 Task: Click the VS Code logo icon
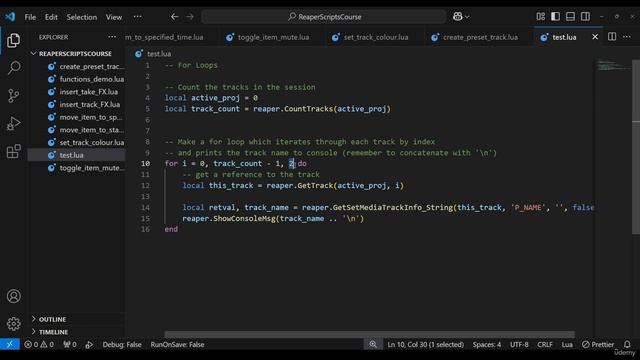(x=10, y=17)
